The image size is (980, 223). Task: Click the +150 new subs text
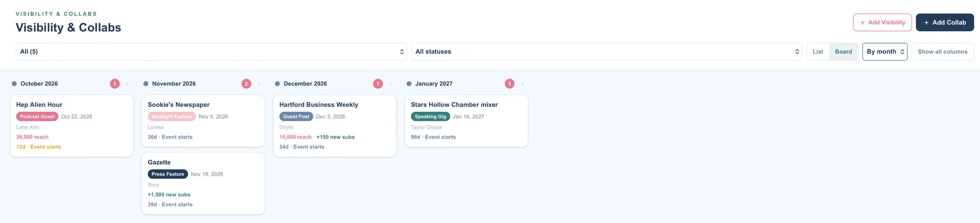point(335,137)
